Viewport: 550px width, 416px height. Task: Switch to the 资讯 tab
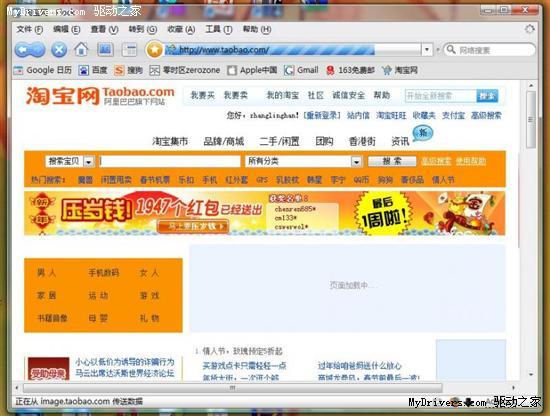(400, 141)
